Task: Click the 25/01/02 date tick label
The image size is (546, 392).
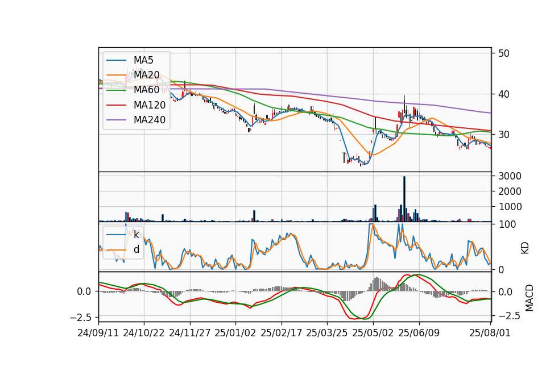Action: 235,333
